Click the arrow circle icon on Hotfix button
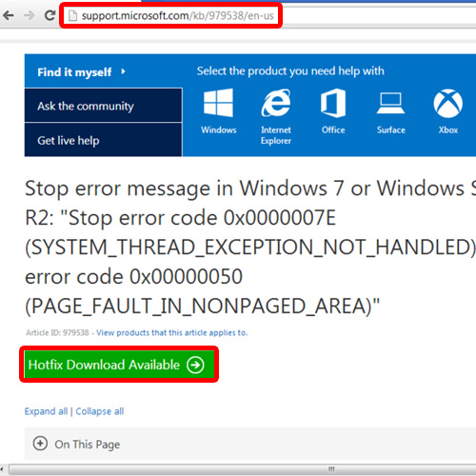Viewport: 476px width, 476px height. click(x=195, y=365)
